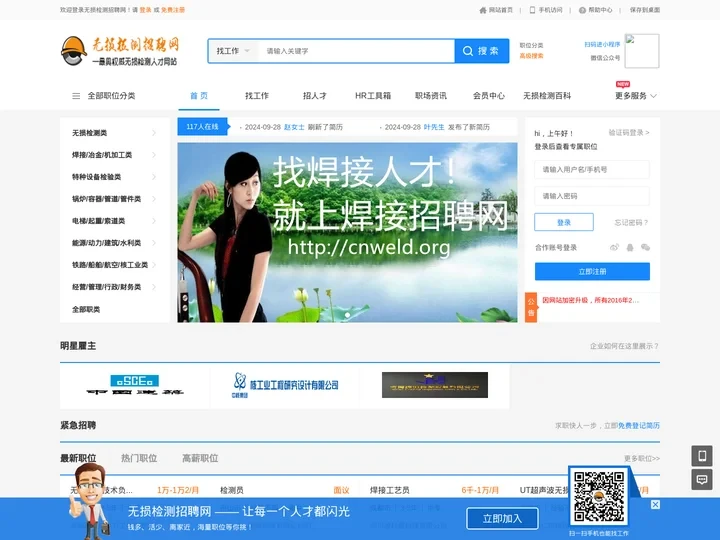Expand the 铁路/船舶/航空/核工业类 category chevron
720x540 pixels.
coord(154,265)
